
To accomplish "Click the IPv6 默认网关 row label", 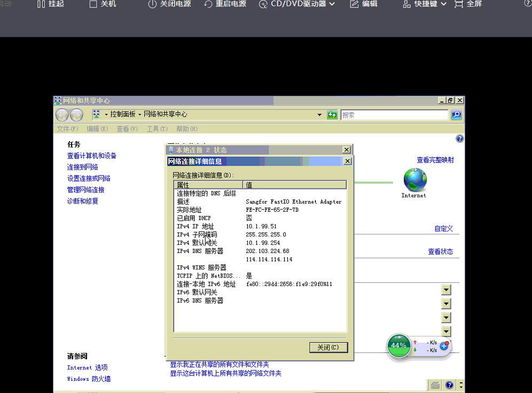I will point(197,292).
